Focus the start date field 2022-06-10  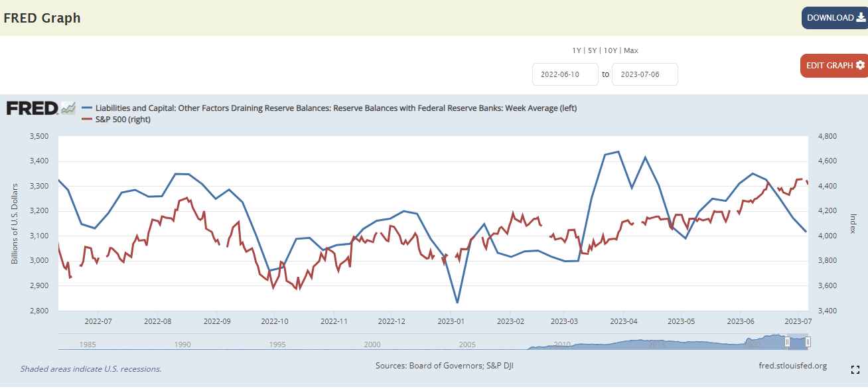(565, 74)
